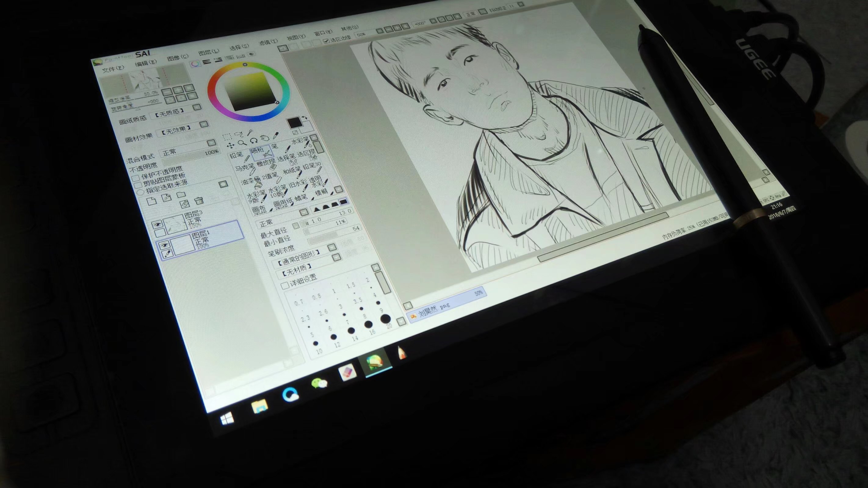Open WeChat from the taskbar
This screenshot has width=868, height=488.
pos(319,383)
